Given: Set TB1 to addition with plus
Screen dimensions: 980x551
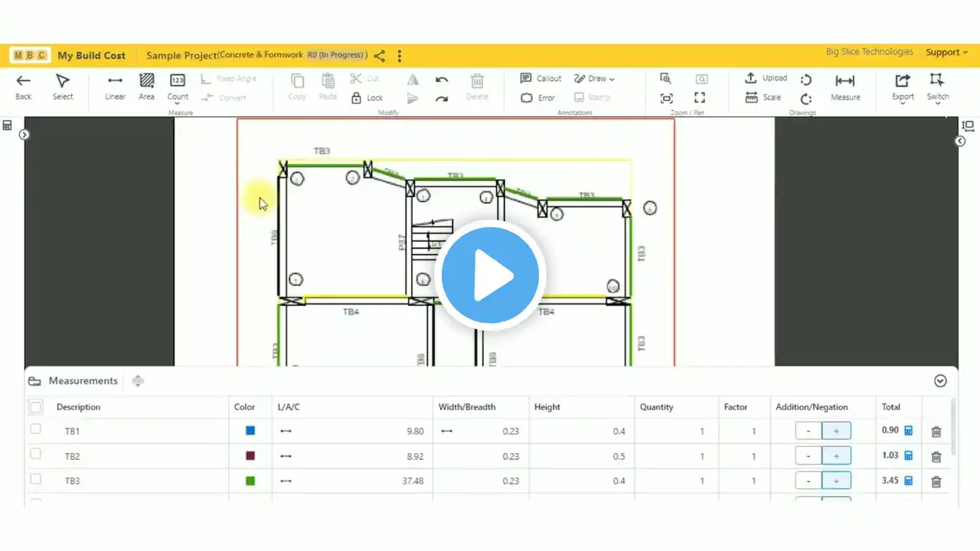Looking at the screenshot, I should tap(836, 431).
